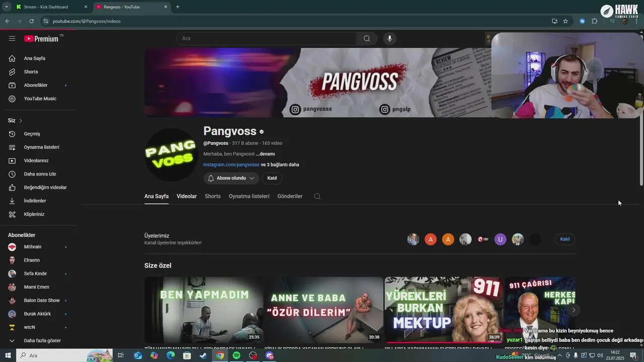644x362 pixels.
Task: Open the instagram.com/pangvosss link
Action: tap(231, 165)
